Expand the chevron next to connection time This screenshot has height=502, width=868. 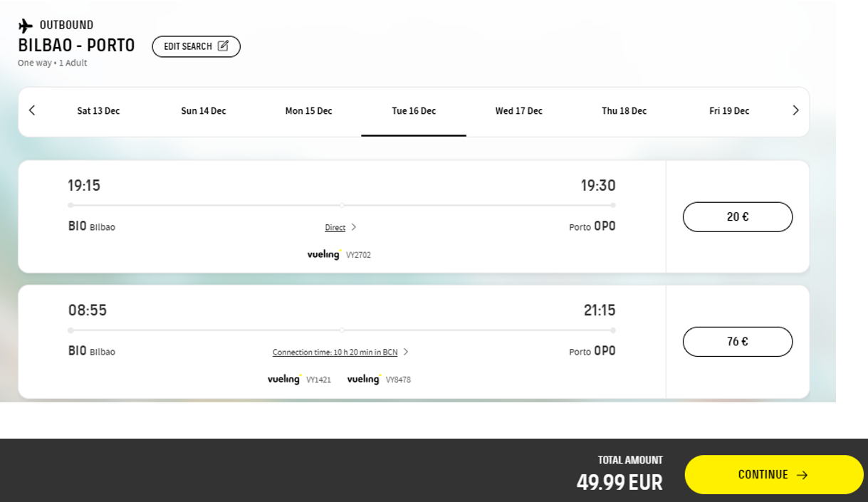(x=406, y=352)
